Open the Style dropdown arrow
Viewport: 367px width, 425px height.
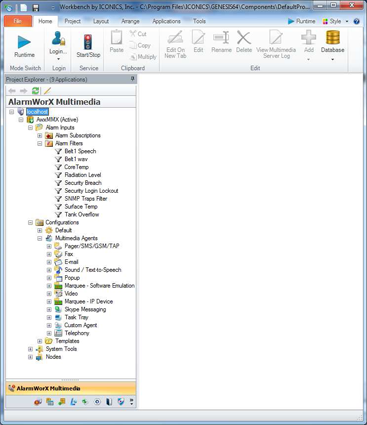click(x=347, y=21)
